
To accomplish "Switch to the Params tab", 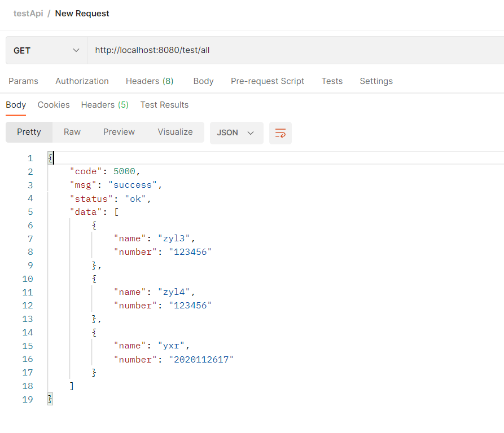I will click(23, 81).
